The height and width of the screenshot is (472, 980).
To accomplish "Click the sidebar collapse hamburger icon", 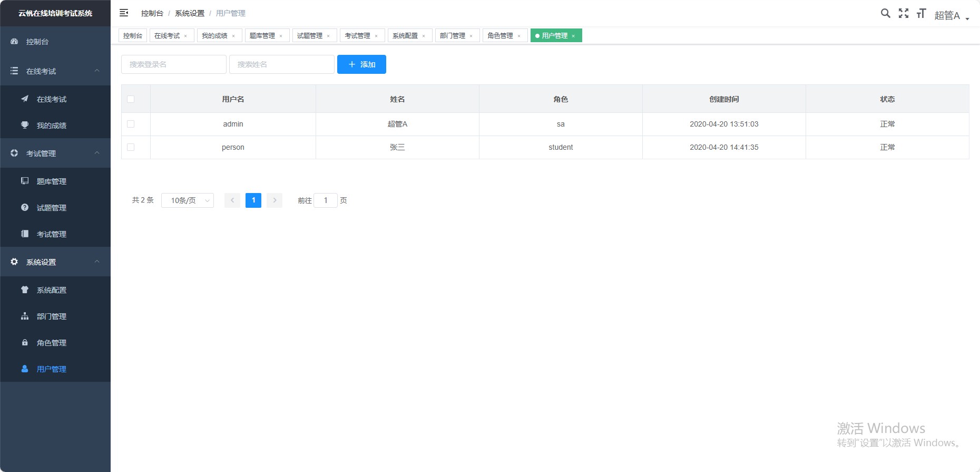I will coord(124,13).
